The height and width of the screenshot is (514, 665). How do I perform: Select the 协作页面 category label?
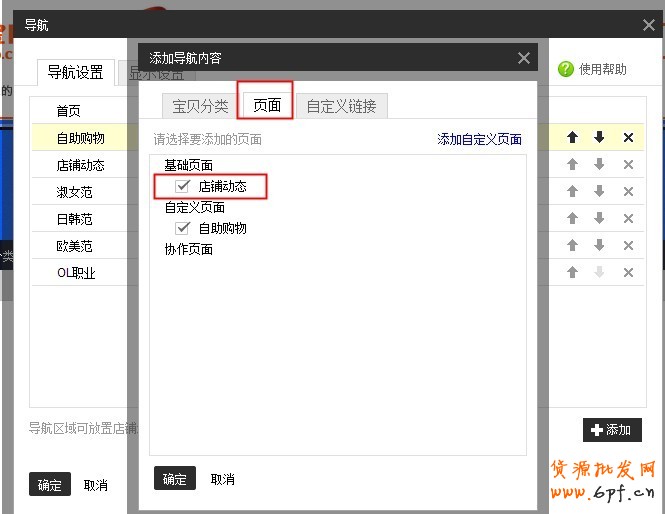pos(189,249)
